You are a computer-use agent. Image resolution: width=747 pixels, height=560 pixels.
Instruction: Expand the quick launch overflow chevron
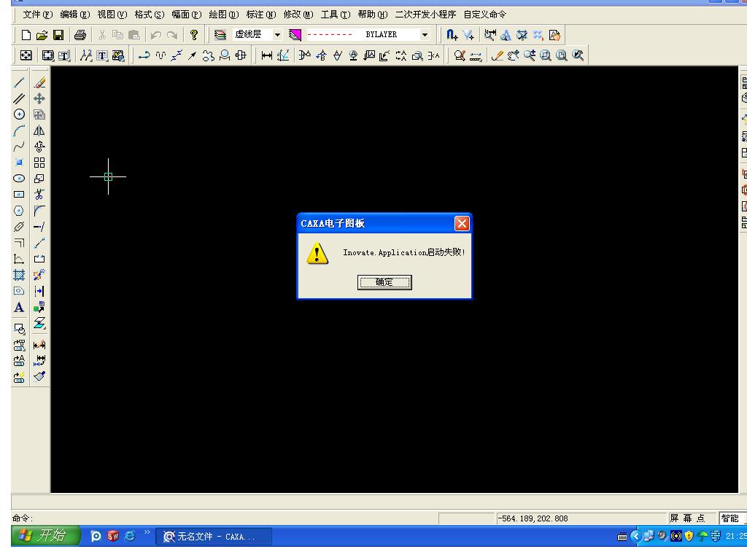(147, 532)
